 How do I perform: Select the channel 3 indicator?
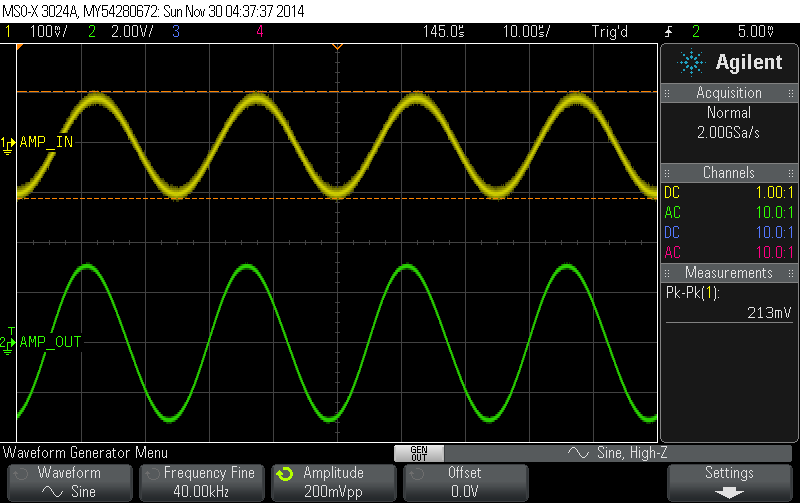tap(176, 32)
